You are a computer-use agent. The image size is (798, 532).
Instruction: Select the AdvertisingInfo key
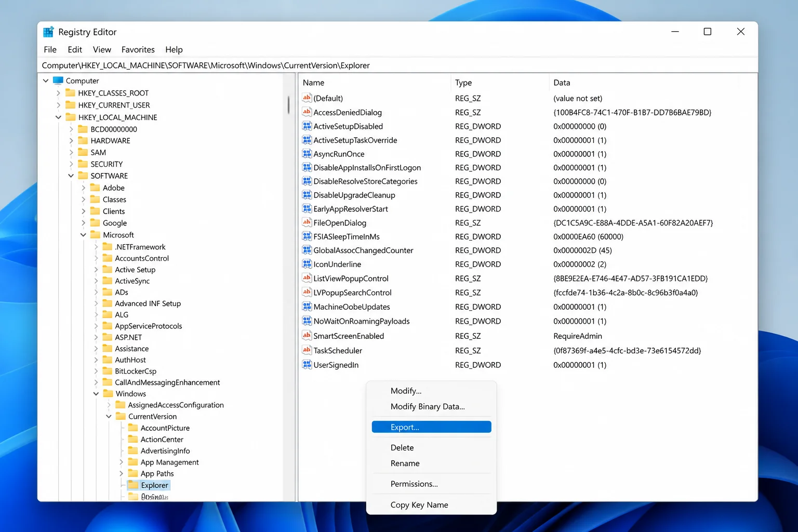(x=165, y=451)
